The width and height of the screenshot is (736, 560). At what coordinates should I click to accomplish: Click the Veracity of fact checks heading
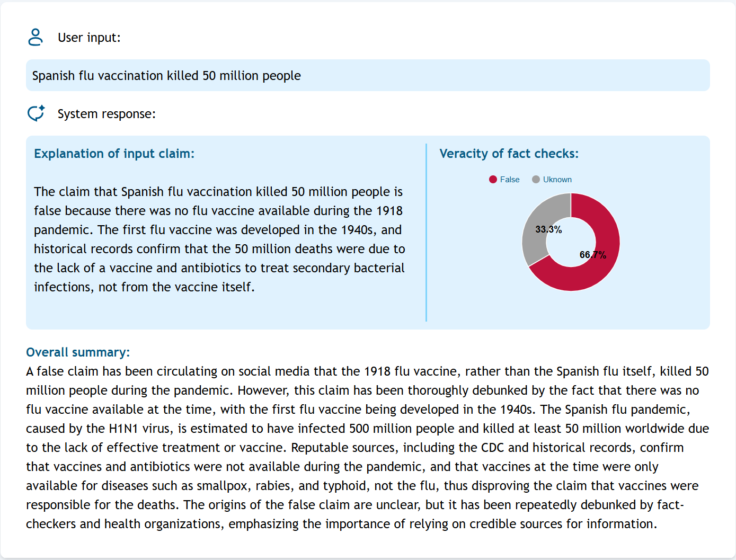(x=509, y=154)
